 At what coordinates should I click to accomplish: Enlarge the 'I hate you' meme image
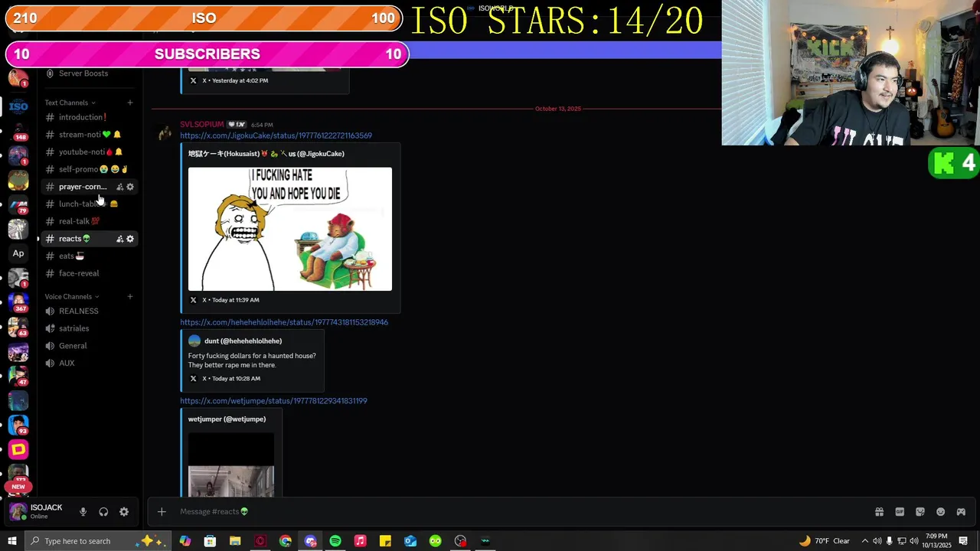(290, 229)
